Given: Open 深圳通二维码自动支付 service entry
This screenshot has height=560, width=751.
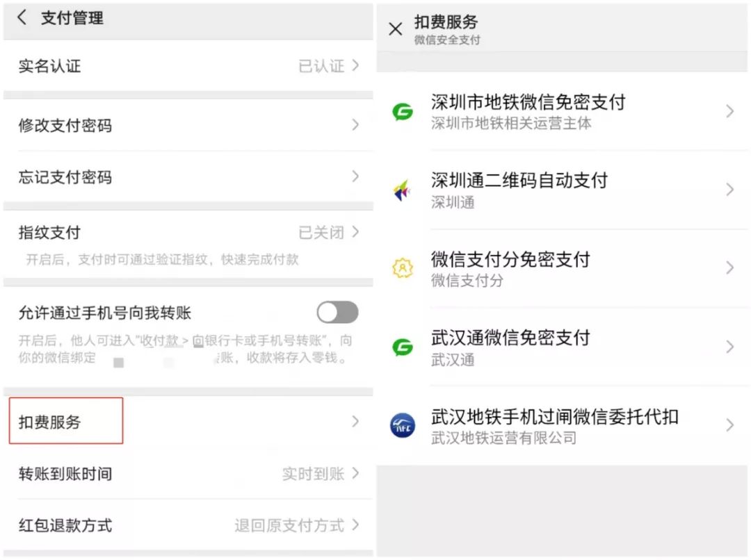Looking at the screenshot, I should point(563,190).
